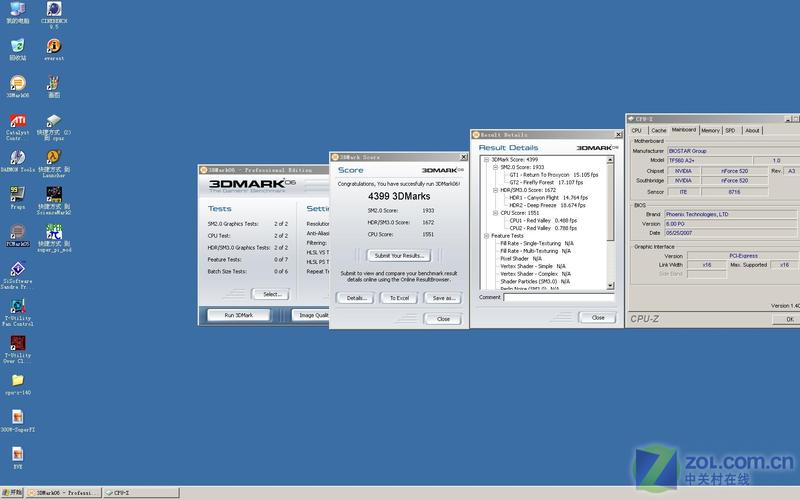800x500 pixels.
Task: Click the BIOSTAR Group manufacturer field
Action: point(733,151)
